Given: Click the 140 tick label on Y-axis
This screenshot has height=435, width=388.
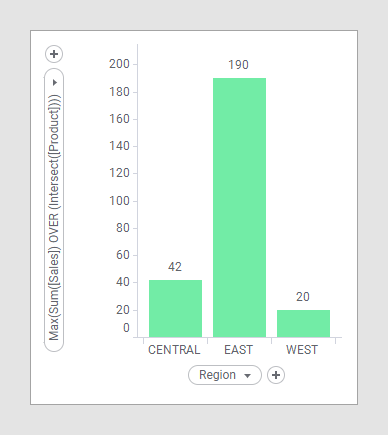Looking at the screenshot, I should tap(119, 146).
